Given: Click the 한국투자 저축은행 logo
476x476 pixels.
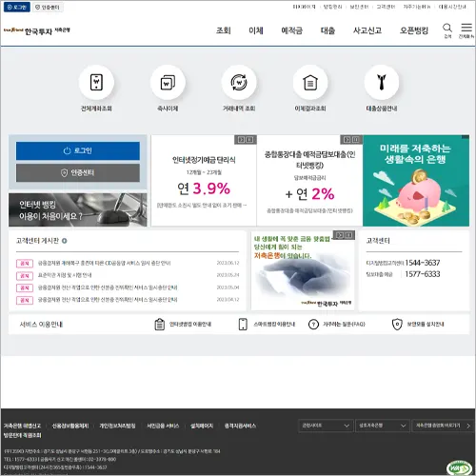Looking at the screenshot, I should coord(36,30).
